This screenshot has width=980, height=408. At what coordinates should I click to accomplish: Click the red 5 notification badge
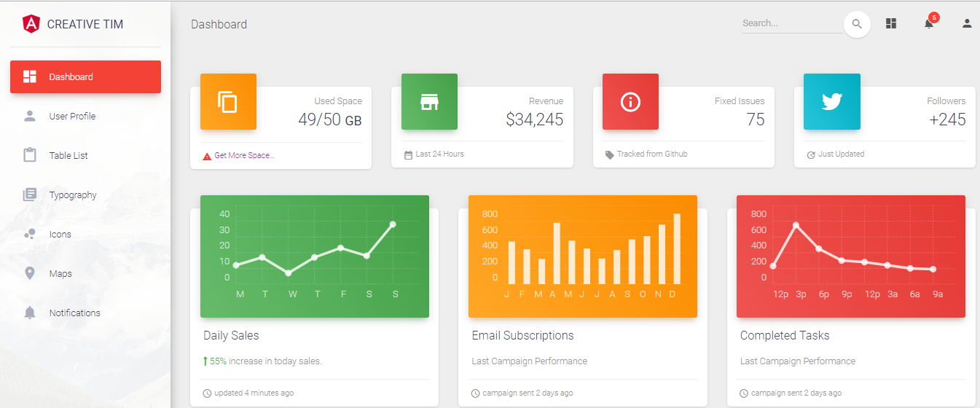(934, 17)
